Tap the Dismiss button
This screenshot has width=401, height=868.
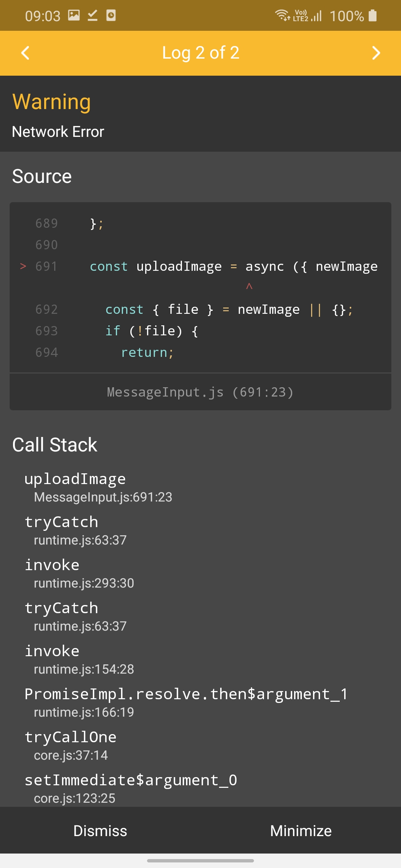pyautogui.click(x=100, y=831)
